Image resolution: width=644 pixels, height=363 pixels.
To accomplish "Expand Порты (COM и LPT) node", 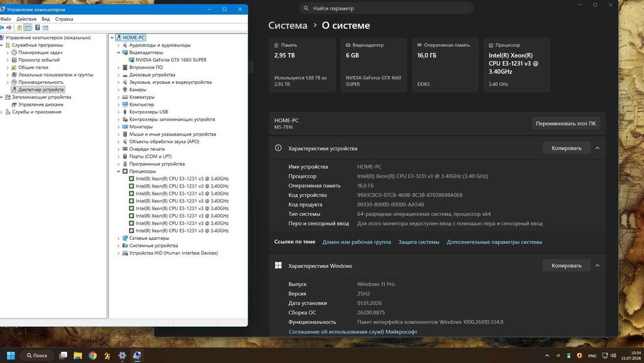I will coord(118,156).
